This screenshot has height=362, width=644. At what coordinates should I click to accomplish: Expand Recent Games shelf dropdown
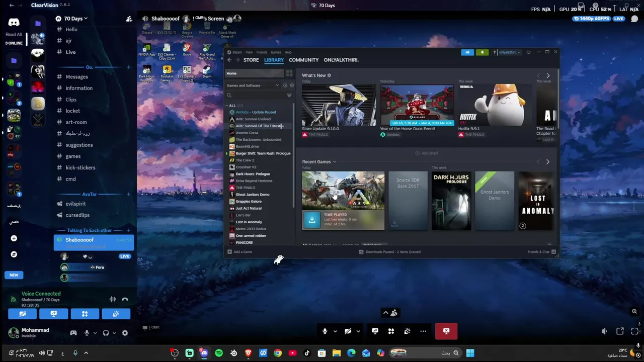tap(334, 162)
